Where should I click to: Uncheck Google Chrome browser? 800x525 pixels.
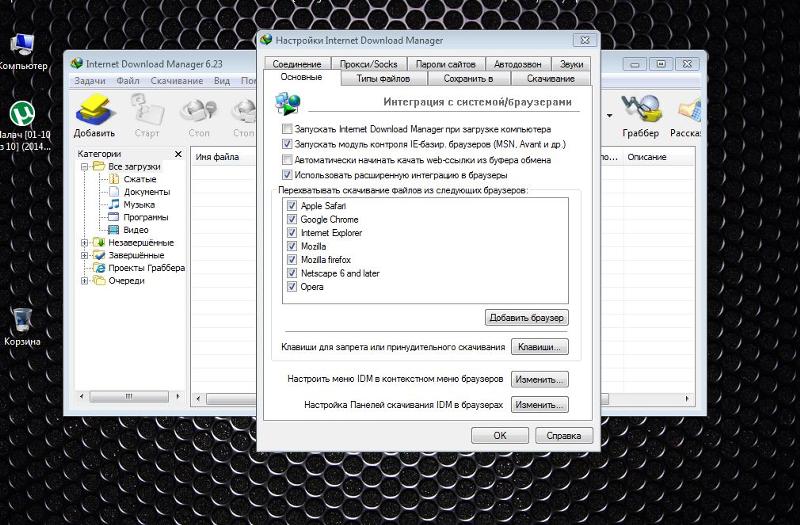click(x=292, y=219)
